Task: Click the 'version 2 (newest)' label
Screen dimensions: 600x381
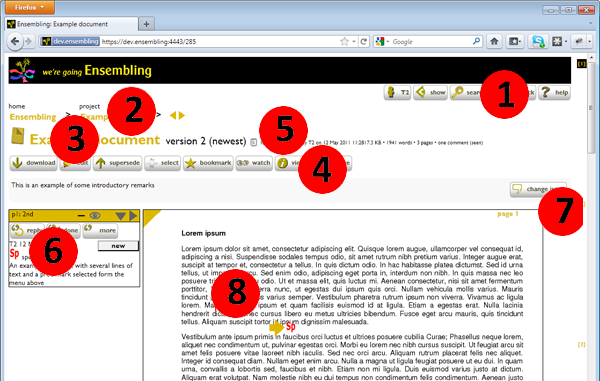Action: [206, 141]
